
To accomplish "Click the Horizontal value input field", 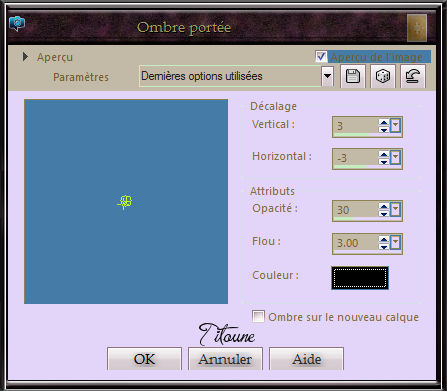I will 356,158.
